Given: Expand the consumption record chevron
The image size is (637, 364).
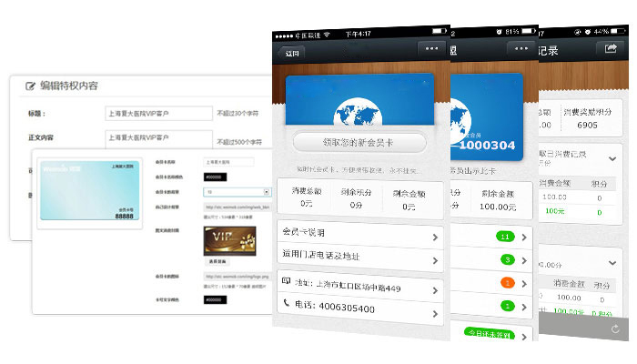Looking at the screenshot, I should pyautogui.click(x=612, y=157).
